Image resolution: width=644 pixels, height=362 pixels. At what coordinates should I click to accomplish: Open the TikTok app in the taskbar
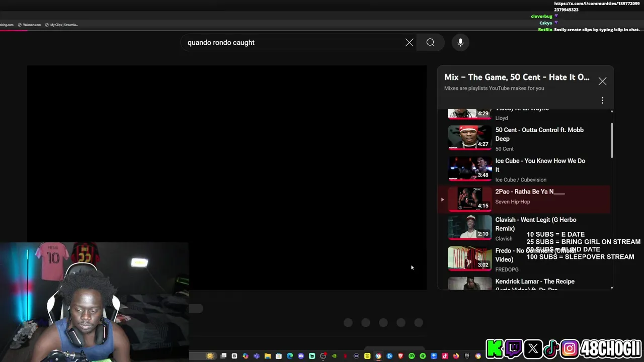(445, 356)
